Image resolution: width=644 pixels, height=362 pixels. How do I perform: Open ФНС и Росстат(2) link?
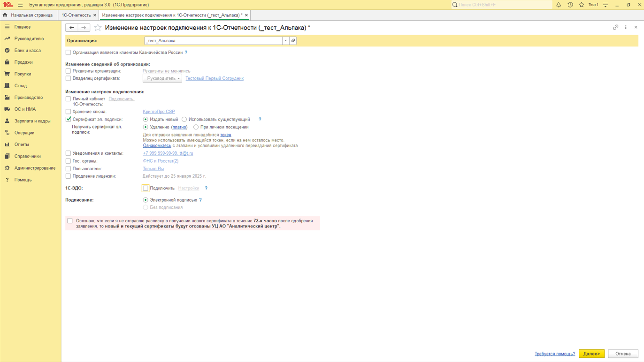[161, 161]
